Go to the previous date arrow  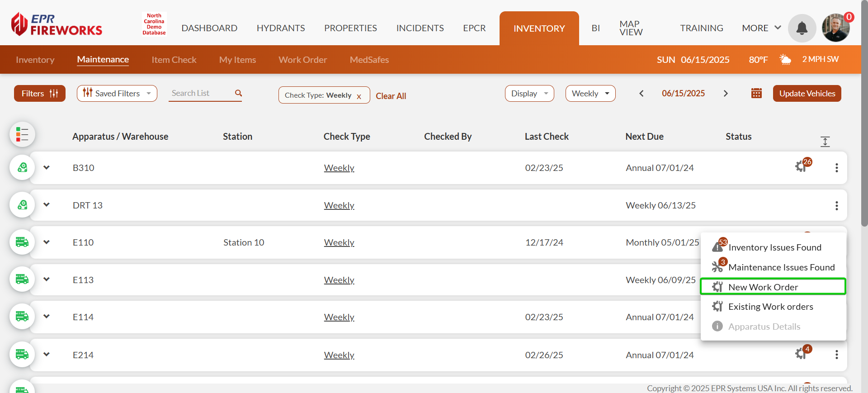click(x=641, y=94)
